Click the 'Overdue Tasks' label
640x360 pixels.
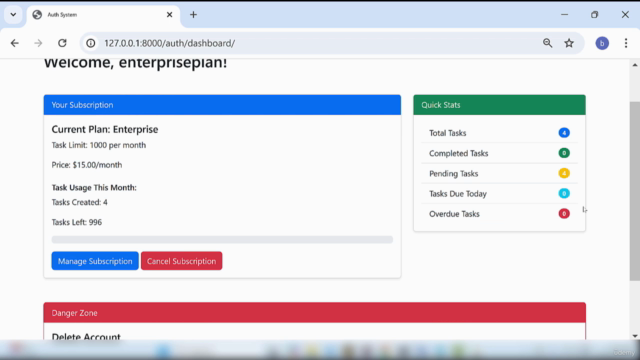(454, 214)
